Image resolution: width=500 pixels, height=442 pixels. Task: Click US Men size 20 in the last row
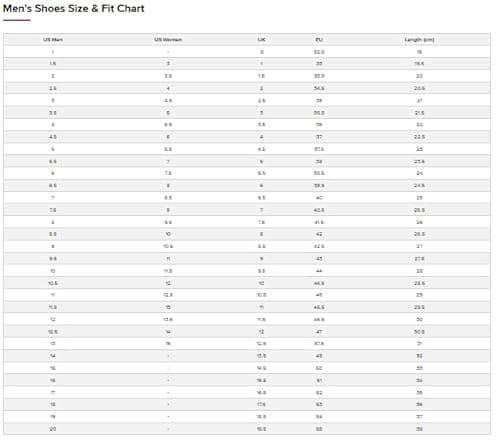point(53,429)
